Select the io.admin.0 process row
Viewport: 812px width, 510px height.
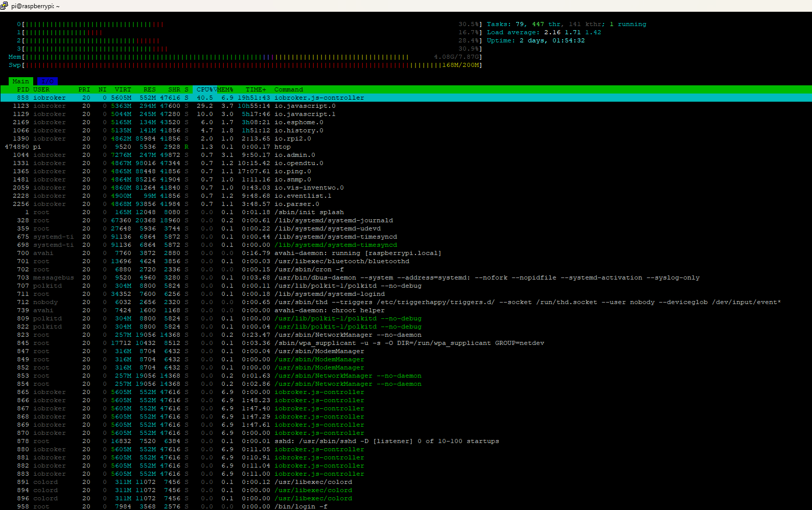tap(295, 155)
